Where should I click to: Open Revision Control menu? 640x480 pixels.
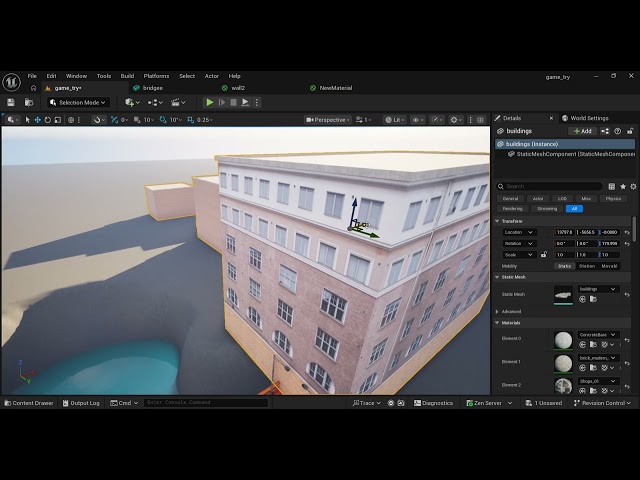(602, 403)
